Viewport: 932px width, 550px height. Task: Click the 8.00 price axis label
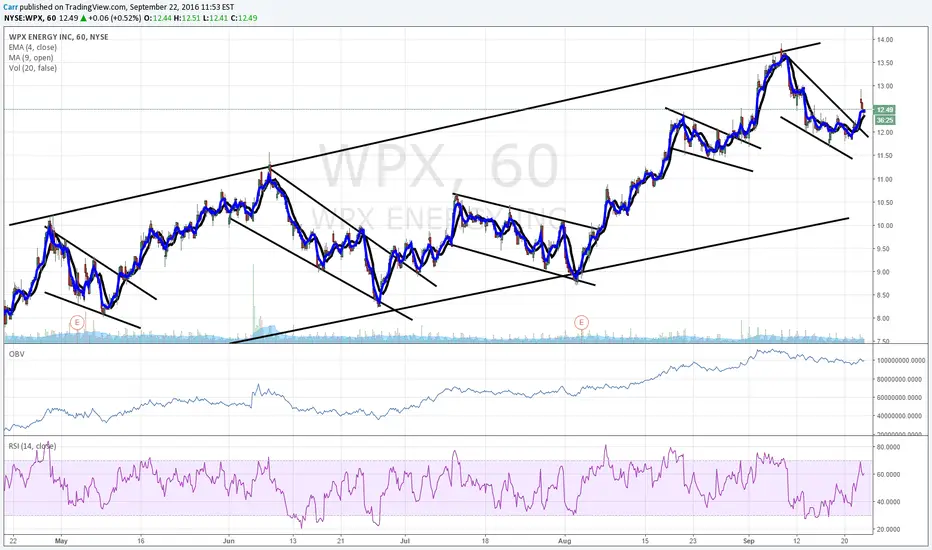tap(884, 318)
